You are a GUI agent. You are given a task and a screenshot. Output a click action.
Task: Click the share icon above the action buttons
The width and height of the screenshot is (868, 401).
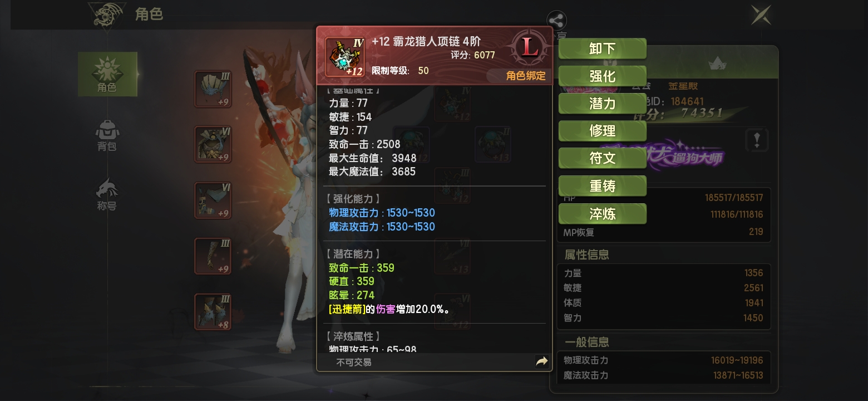(x=556, y=22)
